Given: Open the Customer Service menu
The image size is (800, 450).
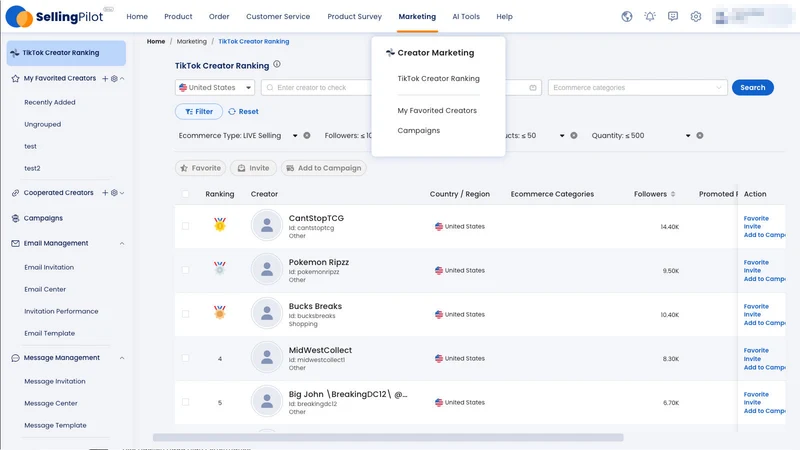Looking at the screenshot, I should click(278, 16).
